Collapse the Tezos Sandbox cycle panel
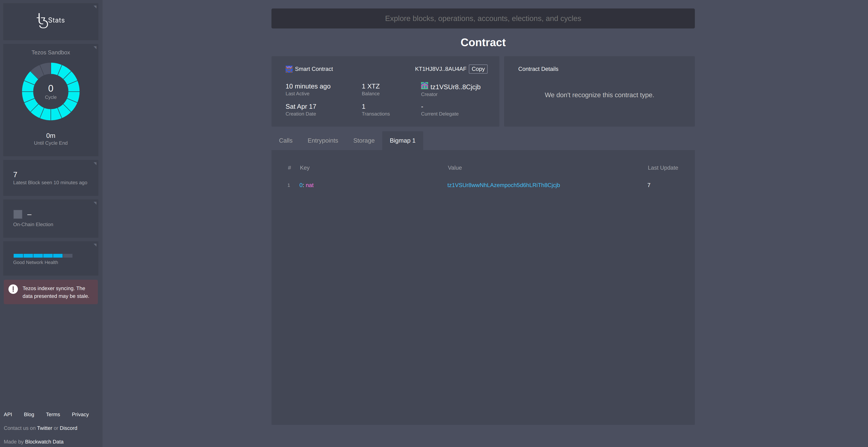This screenshot has height=447, width=868. coord(95,48)
